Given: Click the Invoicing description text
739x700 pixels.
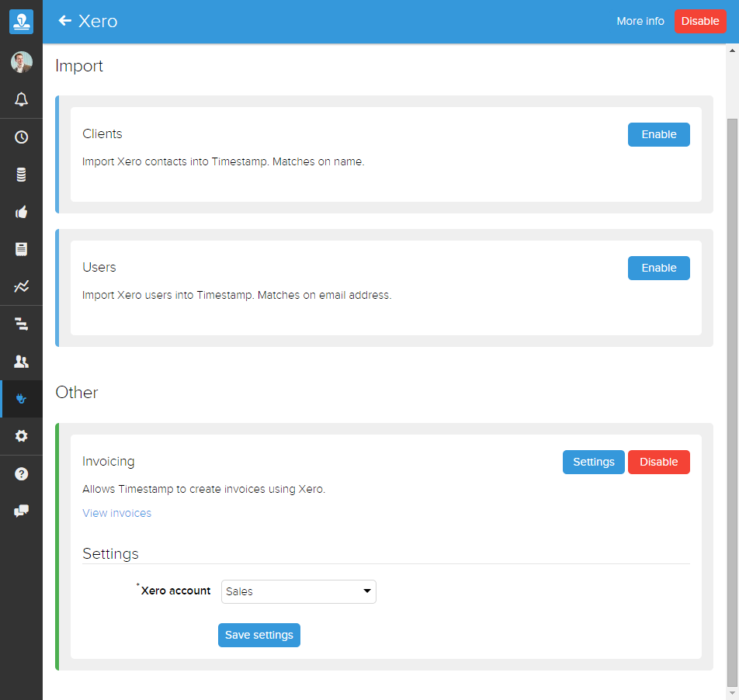Looking at the screenshot, I should coord(203,489).
